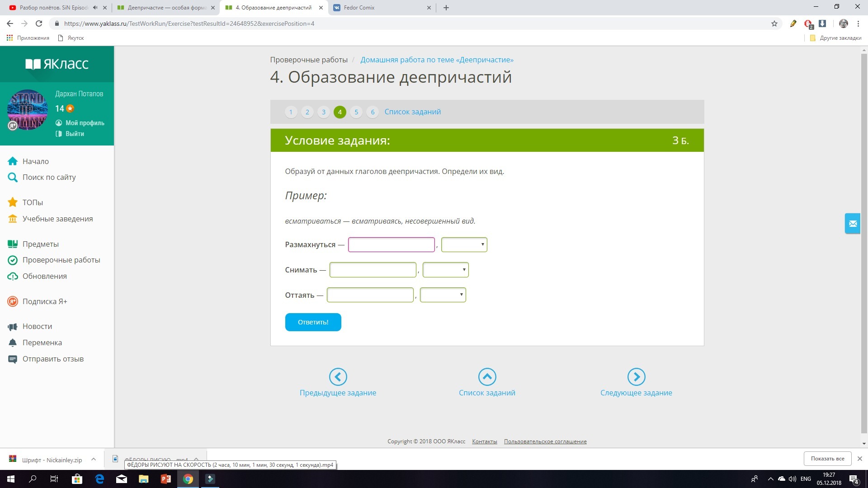Click the Предметы books icon
The width and height of the screenshot is (868, 488).
(x=13, y=244)
